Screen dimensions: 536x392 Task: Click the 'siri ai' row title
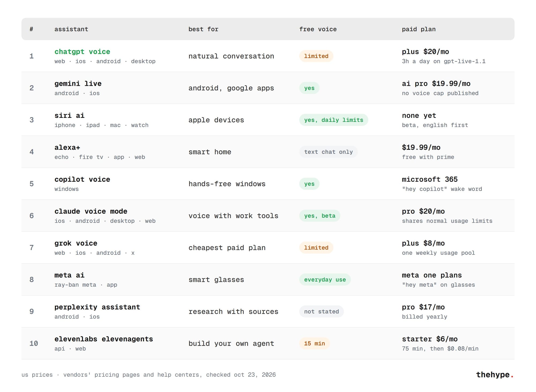coord(69,115)
